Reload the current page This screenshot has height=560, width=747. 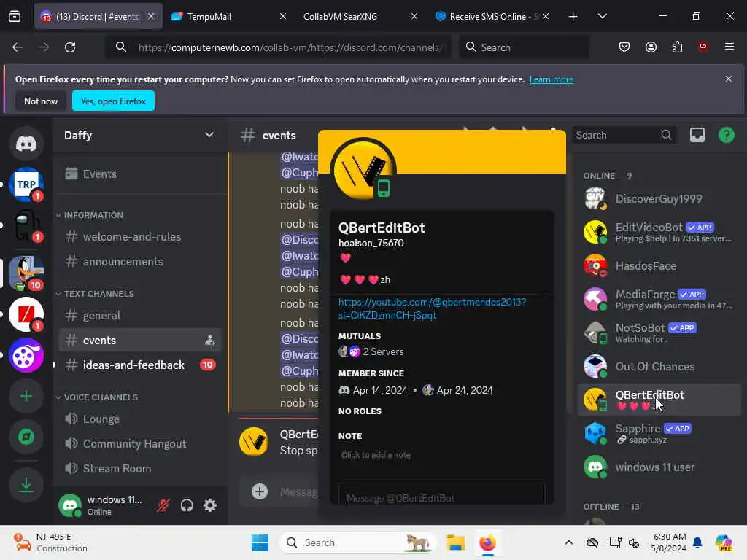(70, 47)
